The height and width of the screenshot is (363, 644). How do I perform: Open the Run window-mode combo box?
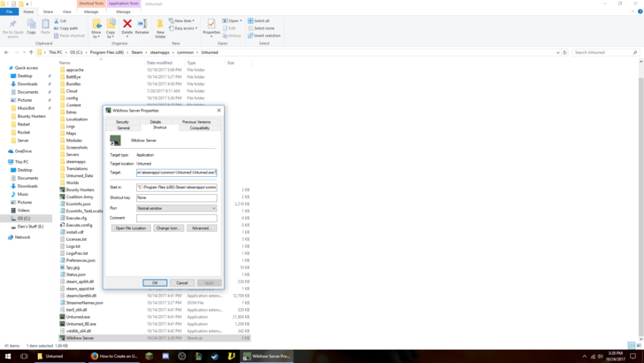pos(177,208)
